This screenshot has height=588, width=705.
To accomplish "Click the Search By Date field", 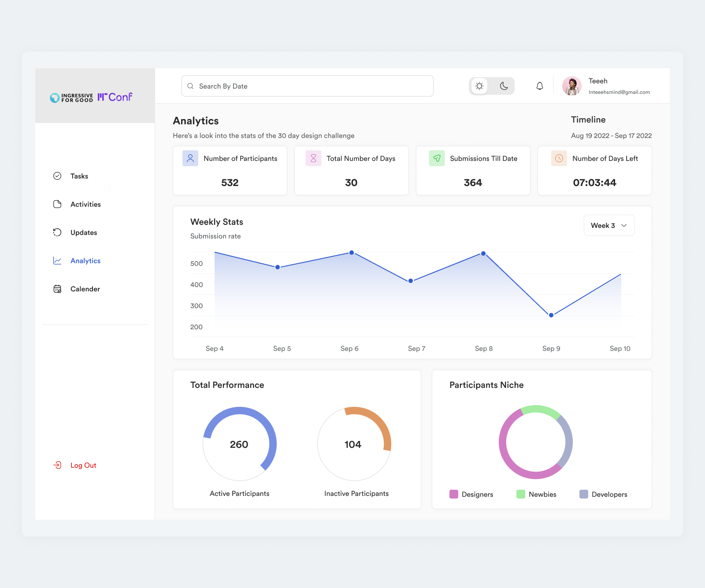I will (308, 86).
